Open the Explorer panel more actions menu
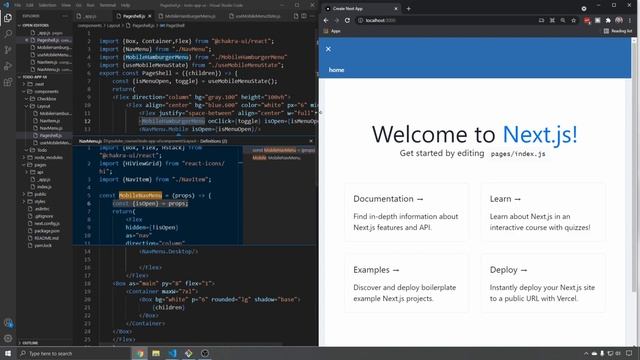Viewport: 640px width, 360px height. (64, 16)
